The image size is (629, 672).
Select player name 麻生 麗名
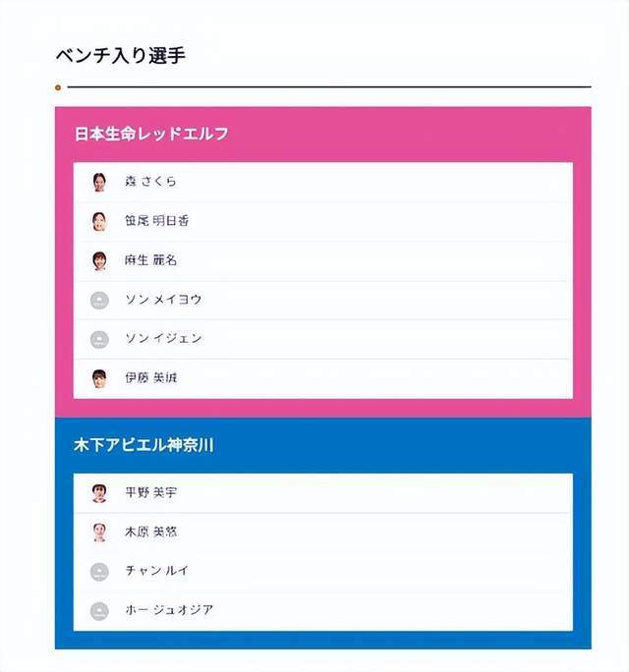click(150, 260)
